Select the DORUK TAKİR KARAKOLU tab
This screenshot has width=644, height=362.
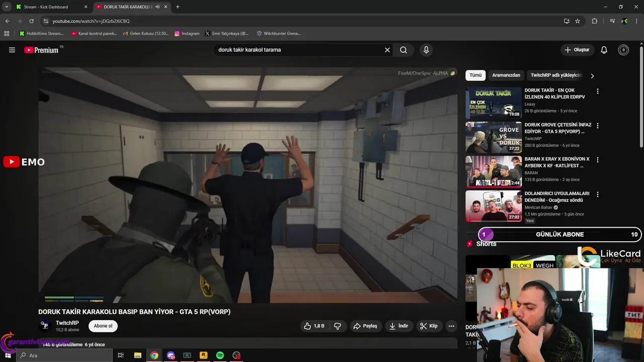click(x=128, y=7)
